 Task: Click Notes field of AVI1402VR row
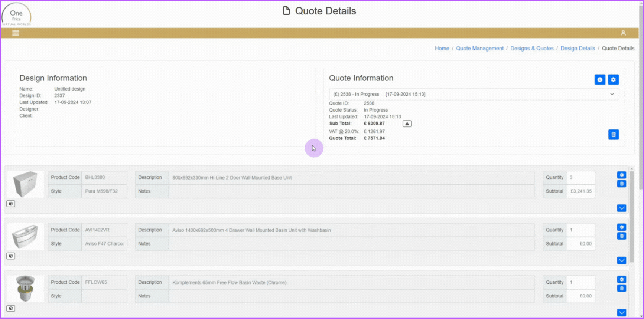point(352,244)
